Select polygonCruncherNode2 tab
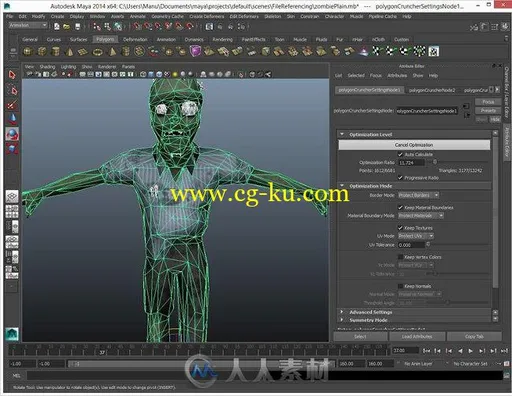 (432, 90)
